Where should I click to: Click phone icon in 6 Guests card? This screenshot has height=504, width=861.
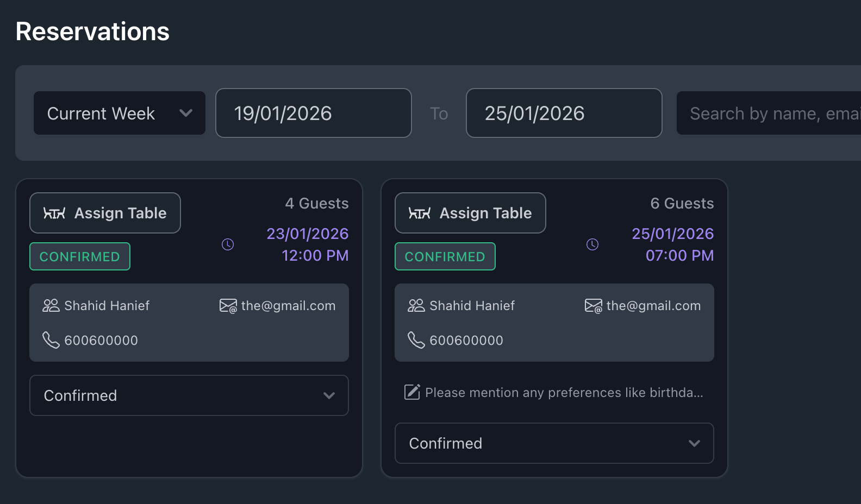click(x=416, y=340)
